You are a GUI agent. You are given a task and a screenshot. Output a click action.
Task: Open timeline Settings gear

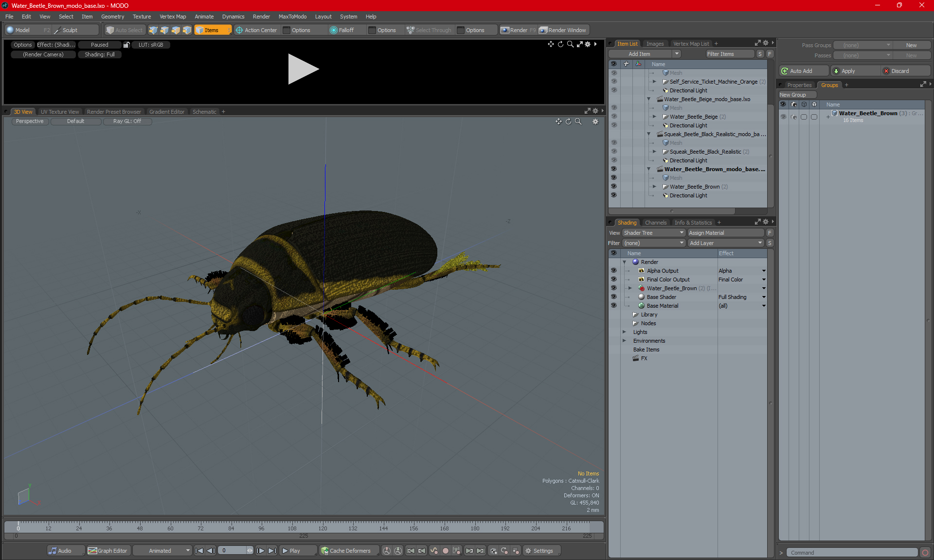coord(528,551)
